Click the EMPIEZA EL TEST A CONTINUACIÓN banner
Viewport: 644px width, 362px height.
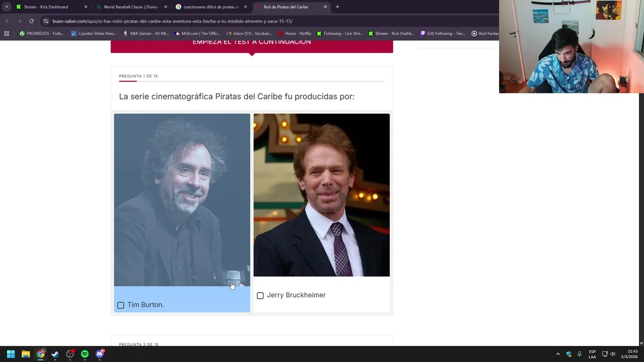pyautogui.click(x=252, y=45)
